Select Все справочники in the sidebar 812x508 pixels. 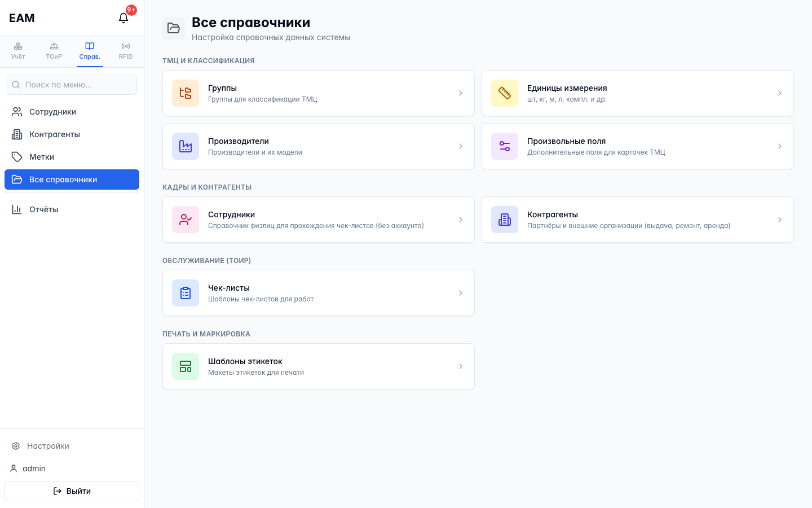tap(72, 179)
